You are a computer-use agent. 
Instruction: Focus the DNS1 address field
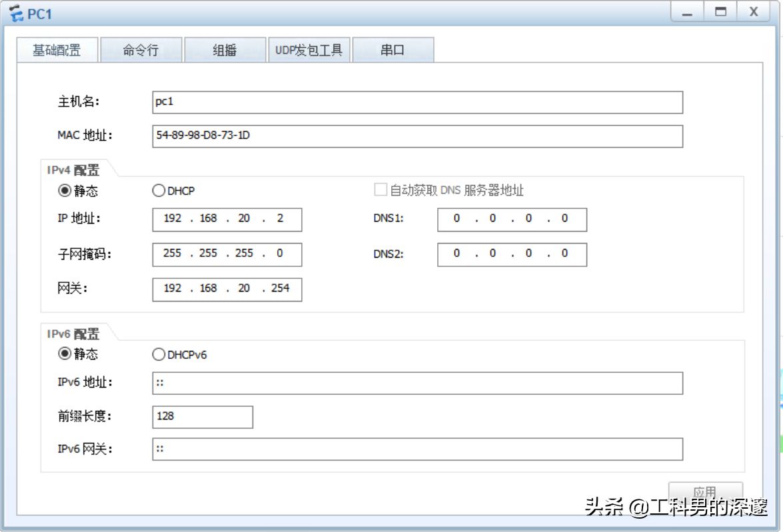point(512,219)
